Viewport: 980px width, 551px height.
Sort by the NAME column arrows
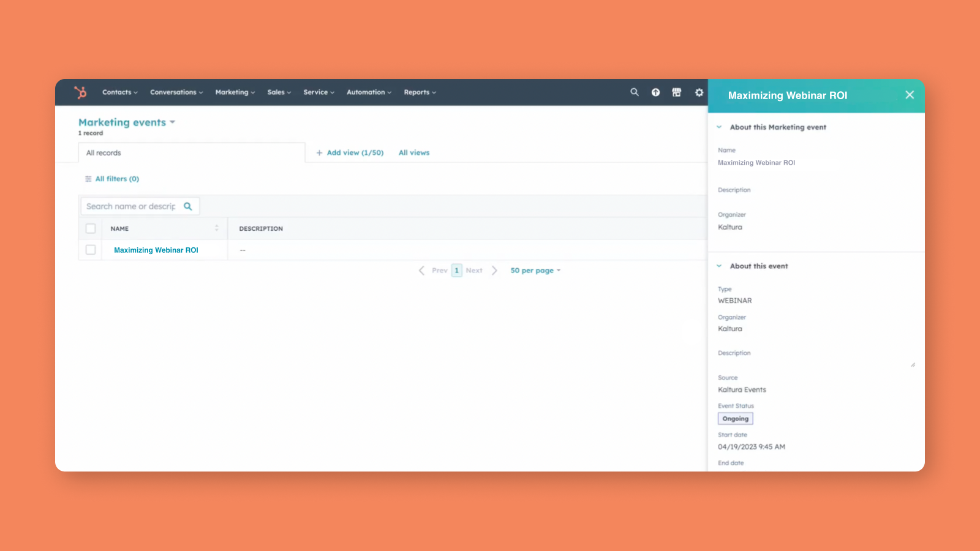pyautogui.click(x=216, y=228)
